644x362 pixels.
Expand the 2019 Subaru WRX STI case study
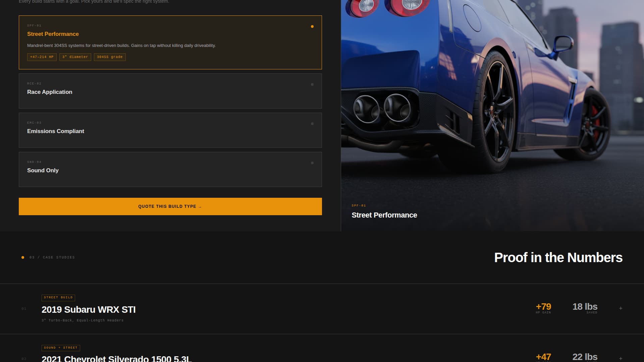322,309
